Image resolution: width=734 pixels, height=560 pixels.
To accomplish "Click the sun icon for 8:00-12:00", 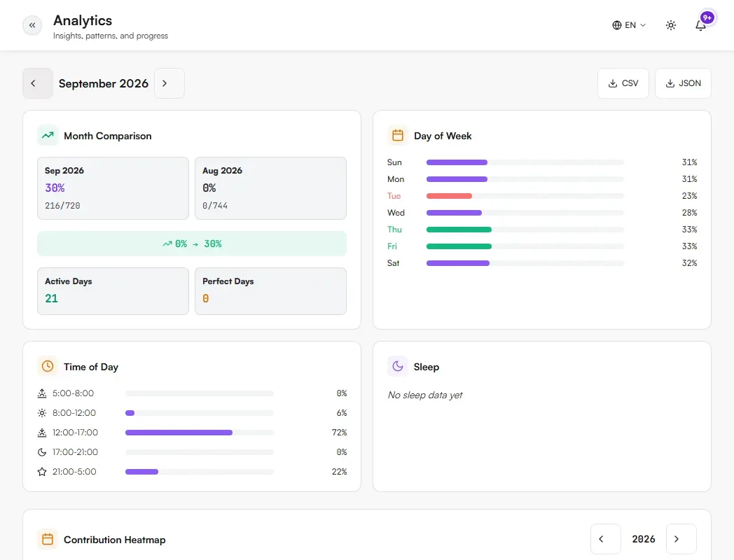I will coord(42,413).
